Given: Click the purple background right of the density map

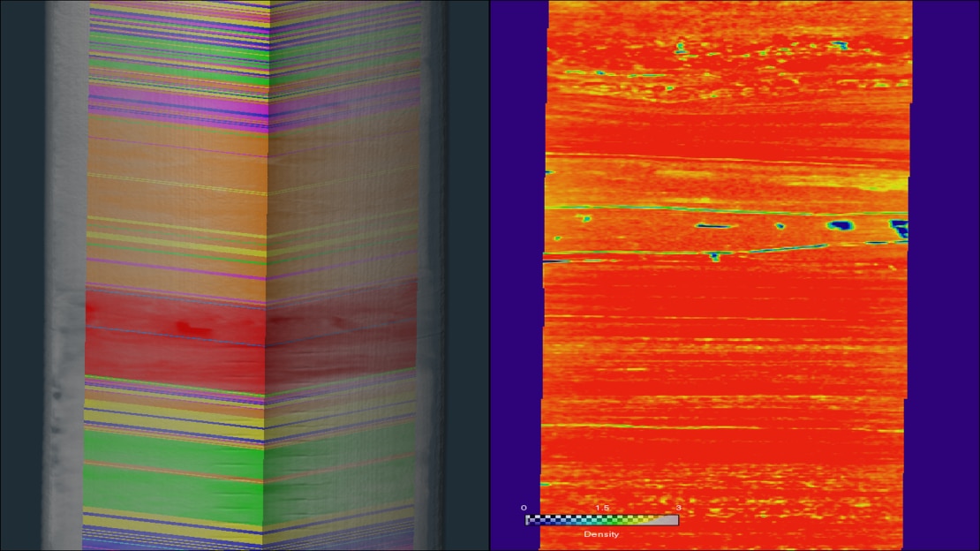Looking at the screenshot, I should pyautogui.click(x=945, y=265).
